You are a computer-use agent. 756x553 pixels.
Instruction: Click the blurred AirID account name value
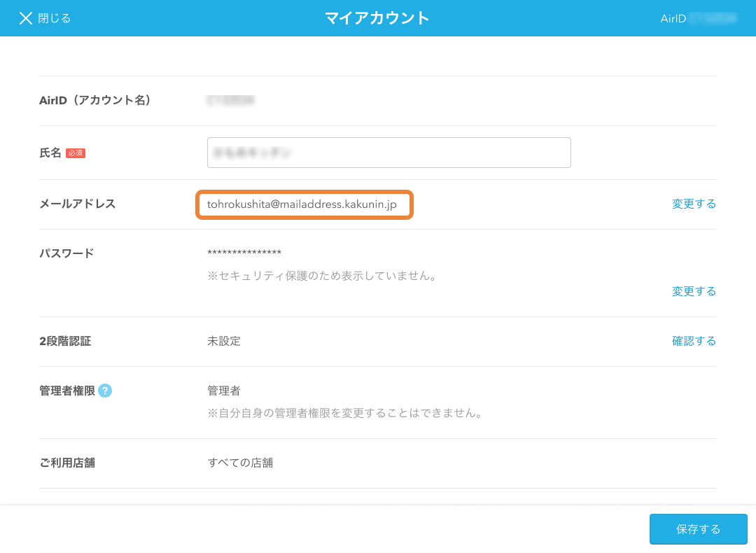point(230,101)
